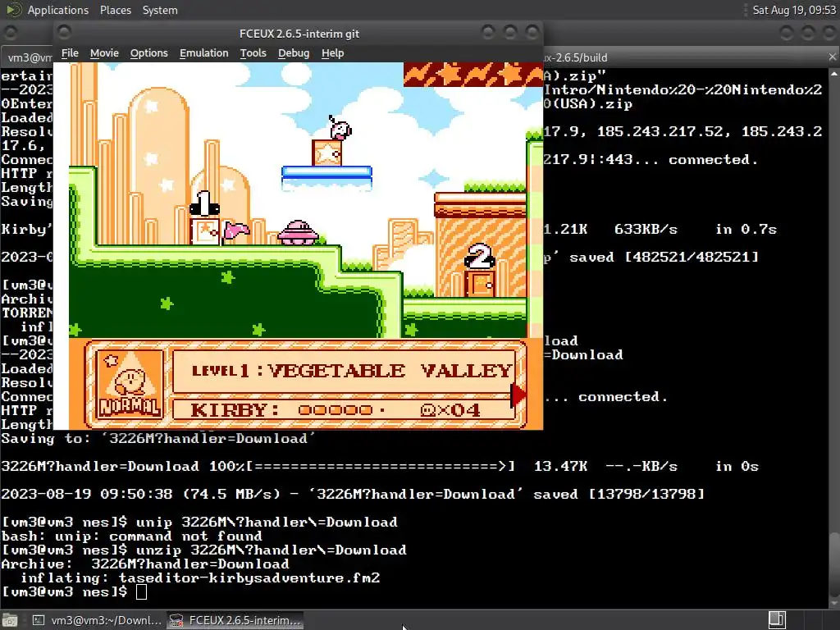The width and height of the screenshot is (840, 630).
Task: Click the door labeled 1 in the game
Action: point(204,231)
